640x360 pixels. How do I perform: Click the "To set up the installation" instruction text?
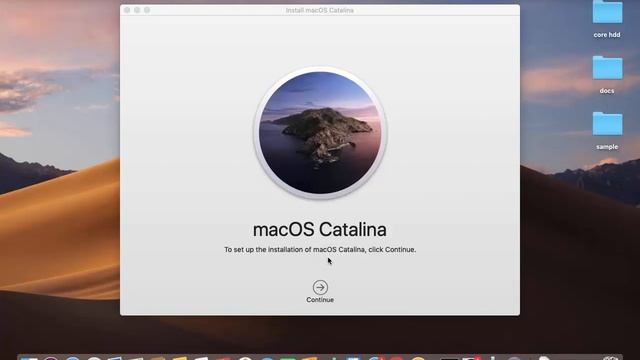[320, 249]
